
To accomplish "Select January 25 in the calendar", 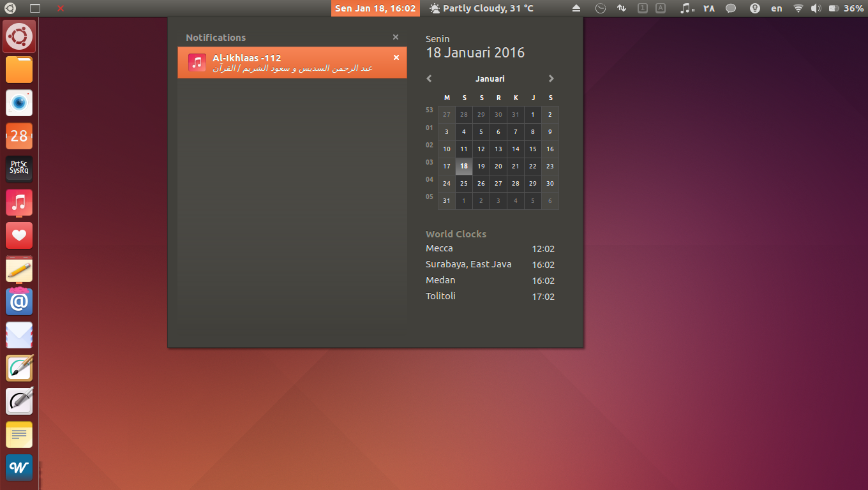I will (x=464, y=183).
